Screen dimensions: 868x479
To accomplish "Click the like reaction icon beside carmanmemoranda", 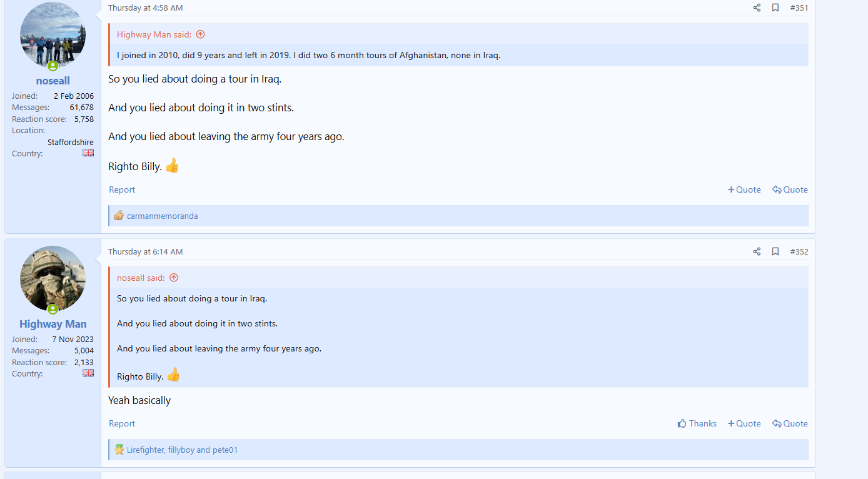I will [118, 216].
